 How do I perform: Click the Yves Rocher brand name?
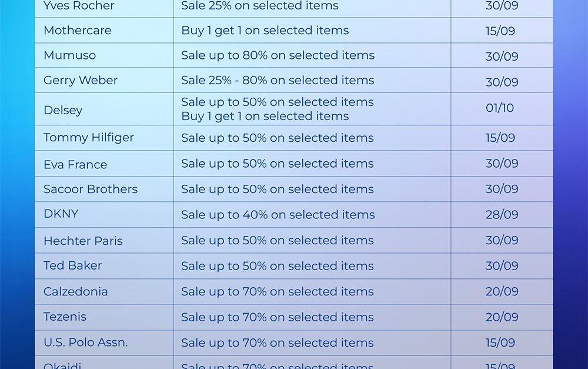[x=79, y=6]
